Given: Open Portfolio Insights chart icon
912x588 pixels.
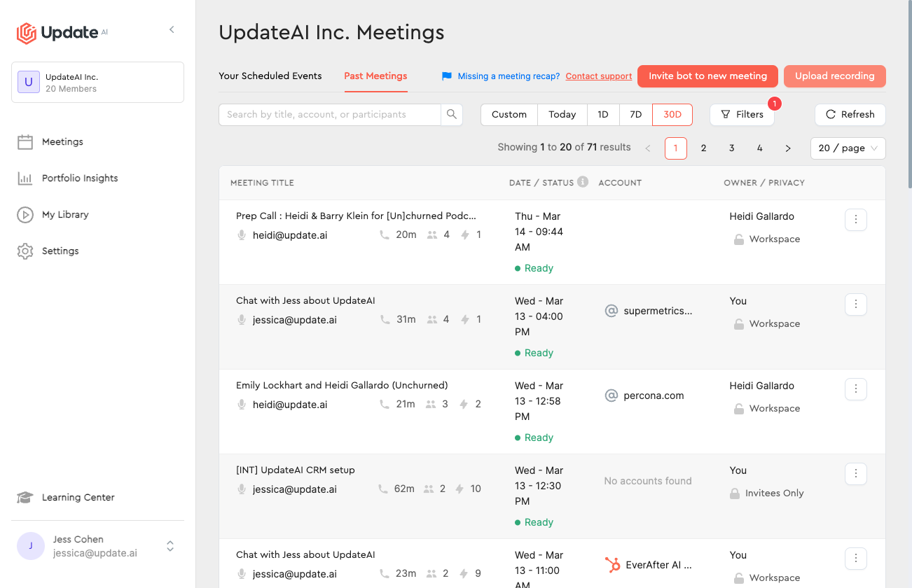Looking at the screenshot, I should tap(25, 178).
